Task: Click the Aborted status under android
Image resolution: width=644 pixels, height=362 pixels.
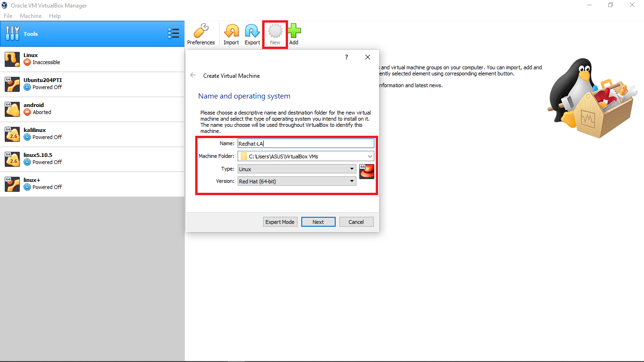Action: [x=38, y=112]
